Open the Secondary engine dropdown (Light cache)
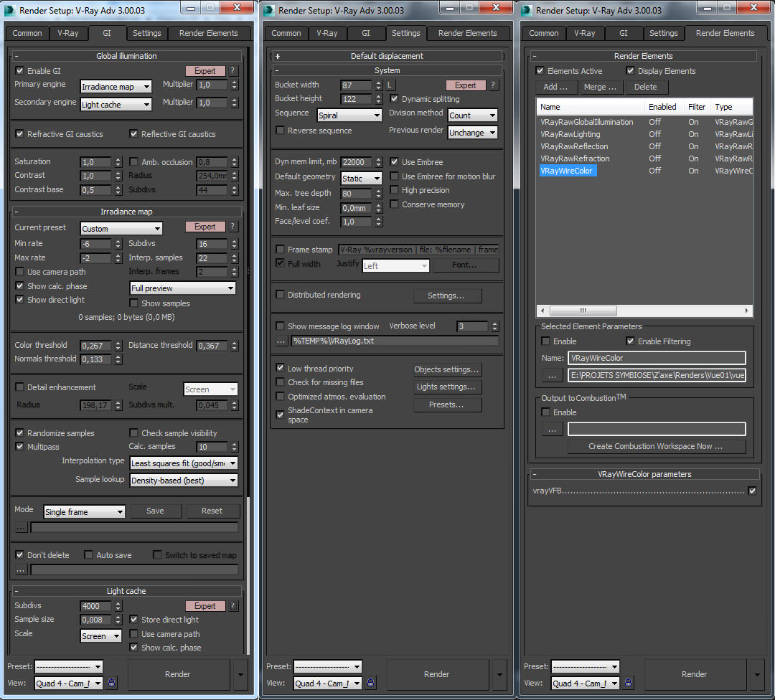This screenshot has width=775, height=700. point(116,104)
